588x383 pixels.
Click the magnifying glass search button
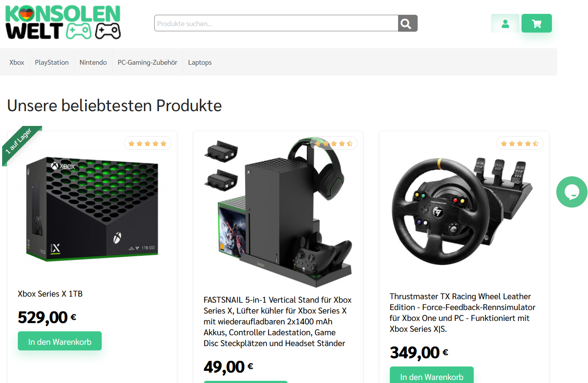coord(408,23)
